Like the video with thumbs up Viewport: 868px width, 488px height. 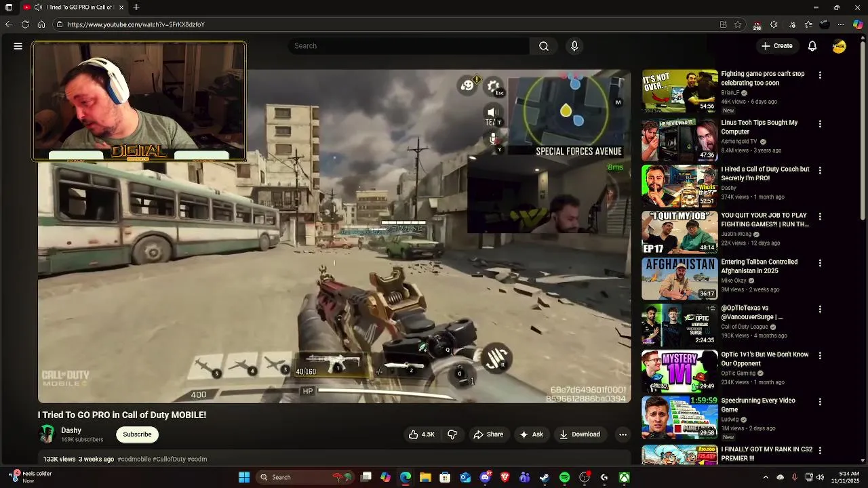tap(421, 434)
